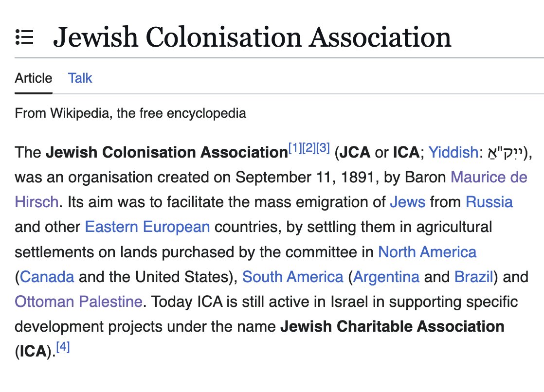544x392 pixels.
Task: Open citation reference [3]
Action: (323, 147)
